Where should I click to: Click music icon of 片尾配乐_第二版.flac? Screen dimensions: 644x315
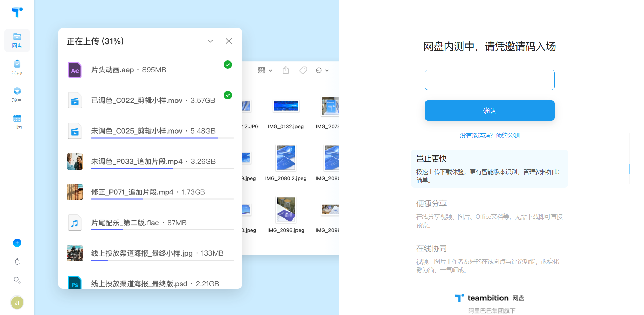(75, 223)
